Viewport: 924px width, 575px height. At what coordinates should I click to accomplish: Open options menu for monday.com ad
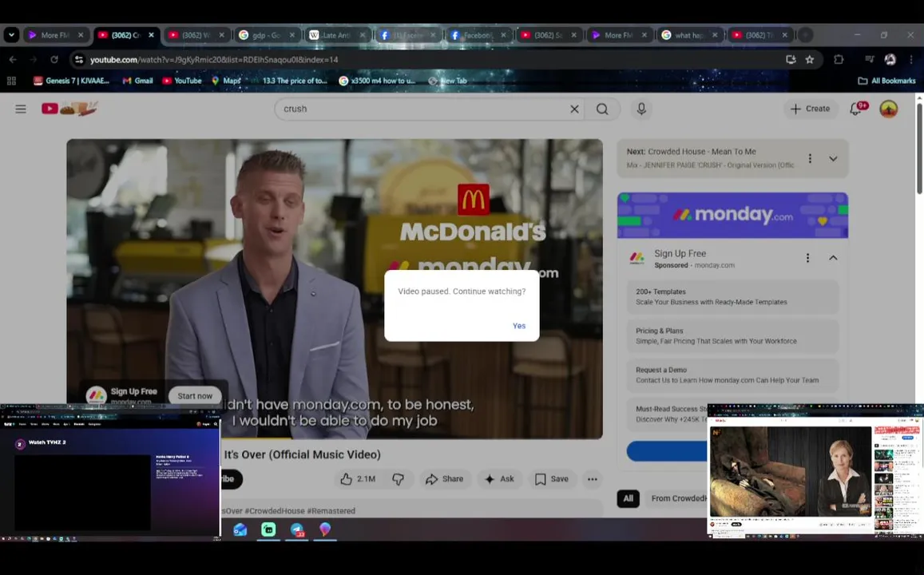(807, 258)
